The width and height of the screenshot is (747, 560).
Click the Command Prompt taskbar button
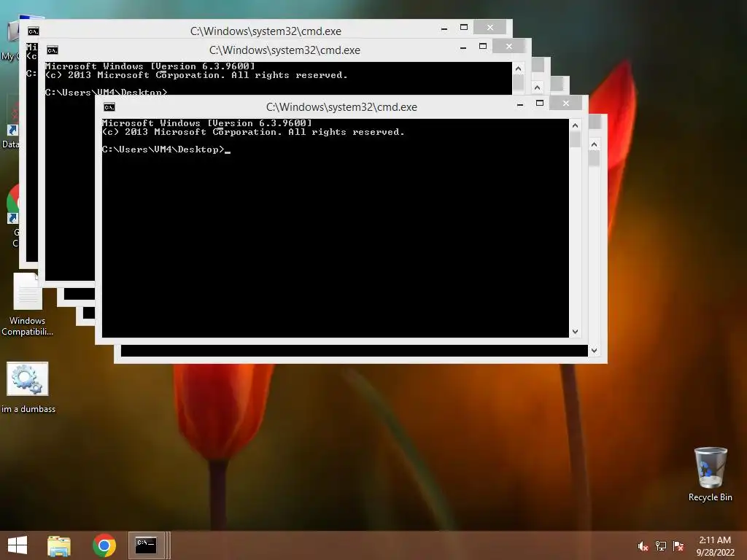pos(146,545)
